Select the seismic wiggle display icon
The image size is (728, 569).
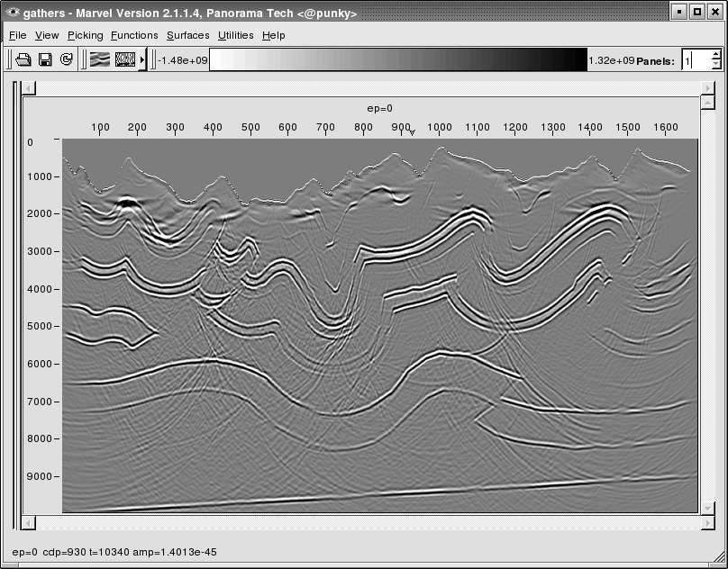pyautogui.click(x=100, y=59)
